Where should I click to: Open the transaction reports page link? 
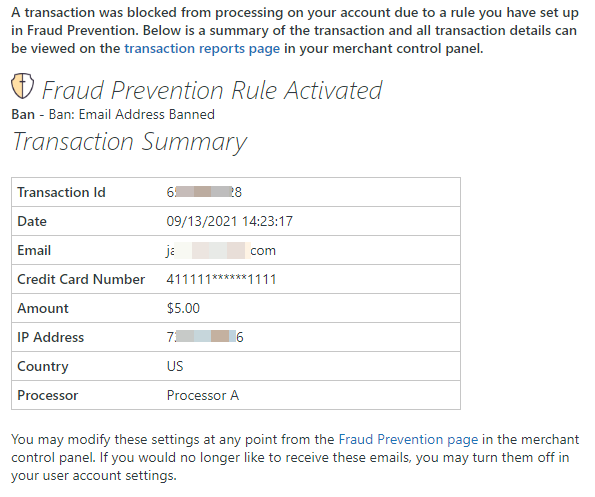click(x=202, y=49)
